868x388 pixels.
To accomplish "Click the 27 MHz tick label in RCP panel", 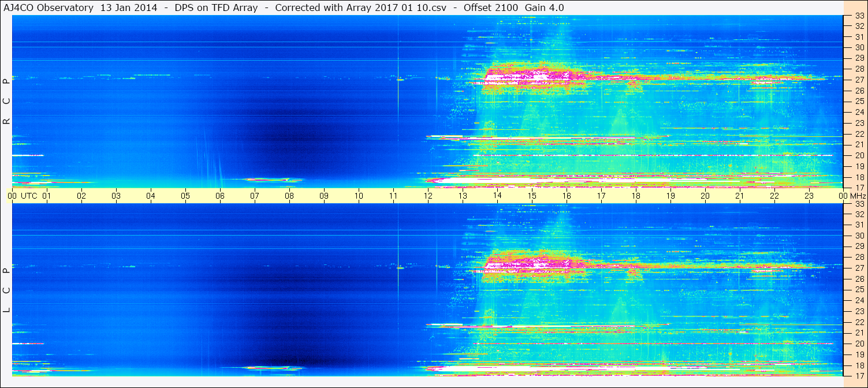I will click(x=859, y=80).
